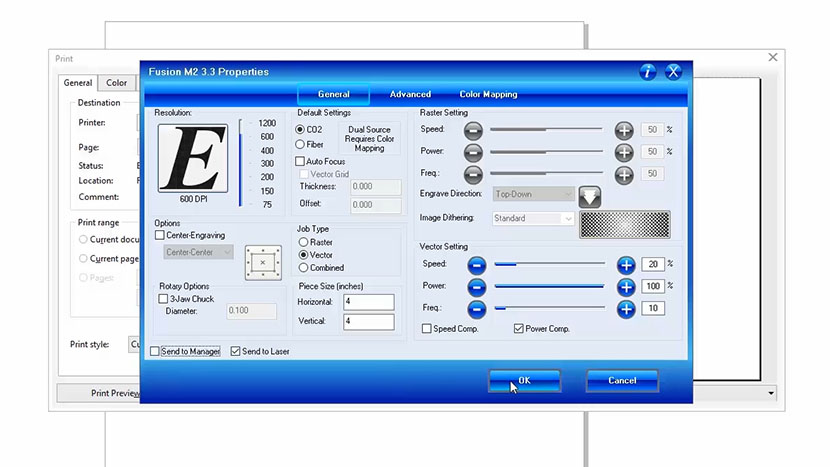Image resolution: width=830 pixels, height=467 pixels.
Task: Open the Color Mapping tab
Action: tap(488, 95)
